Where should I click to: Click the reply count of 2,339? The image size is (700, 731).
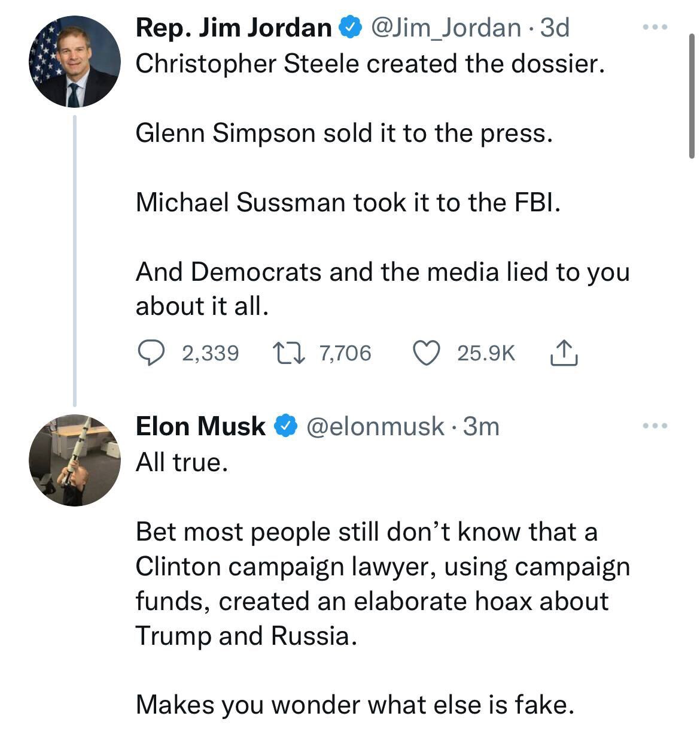(x=210, y=353)
